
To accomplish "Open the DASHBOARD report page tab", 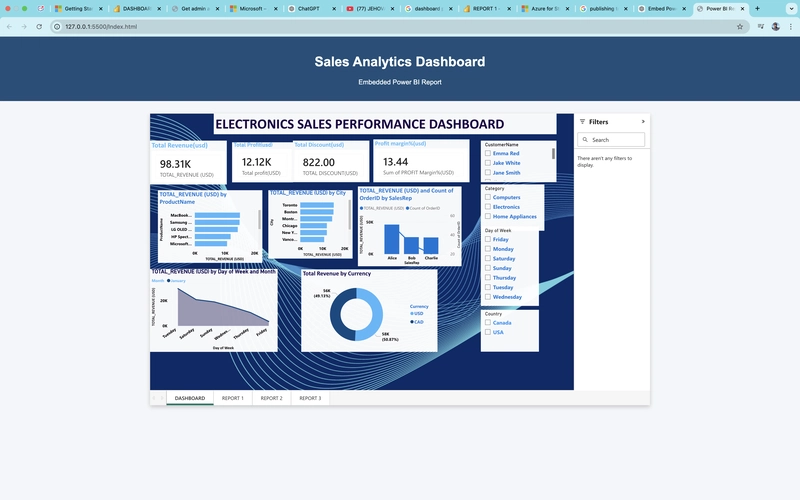I will click(190, 398).
